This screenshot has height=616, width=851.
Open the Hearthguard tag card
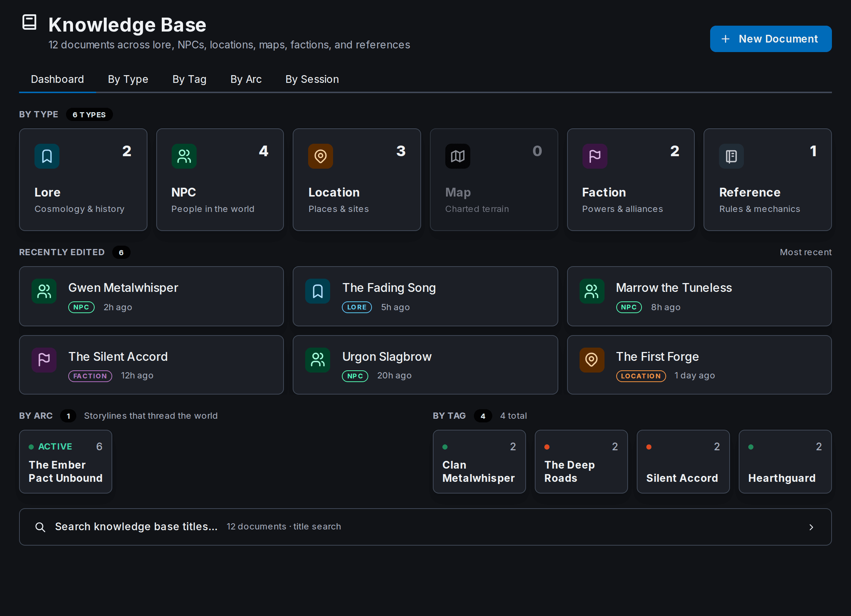coord(785,461)
